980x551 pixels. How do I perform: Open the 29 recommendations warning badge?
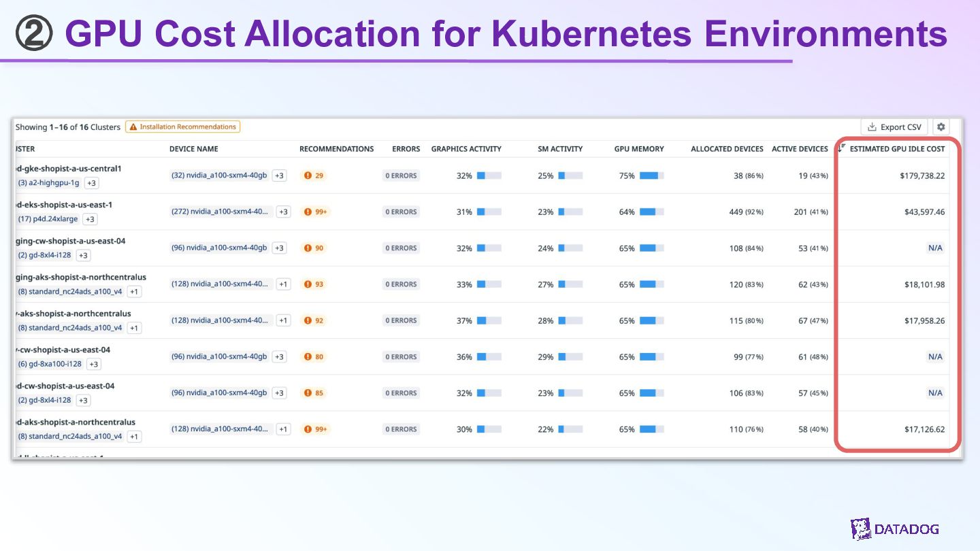(314, 176)
